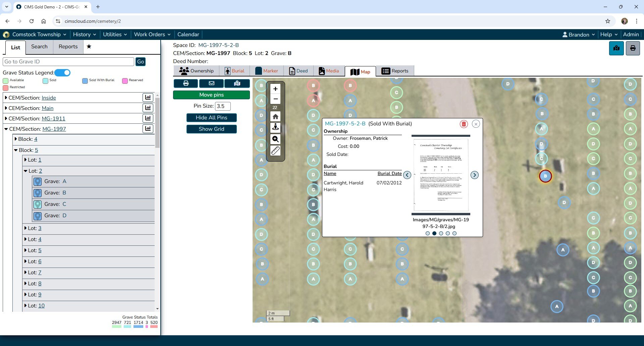Collapse Block 5 node

pyautogui.click(x=16, y=150)
